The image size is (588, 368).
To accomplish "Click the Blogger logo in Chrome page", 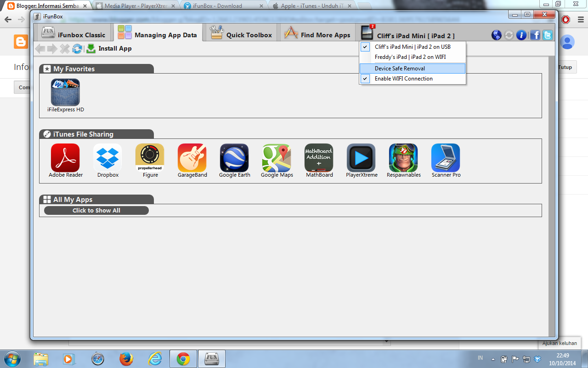I will coord(21,42).
